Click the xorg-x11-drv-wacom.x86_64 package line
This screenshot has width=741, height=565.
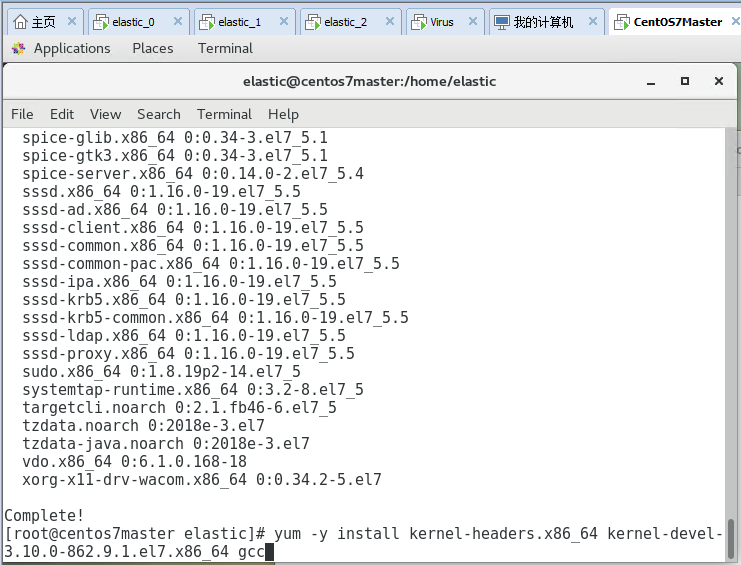pos(202,479)
